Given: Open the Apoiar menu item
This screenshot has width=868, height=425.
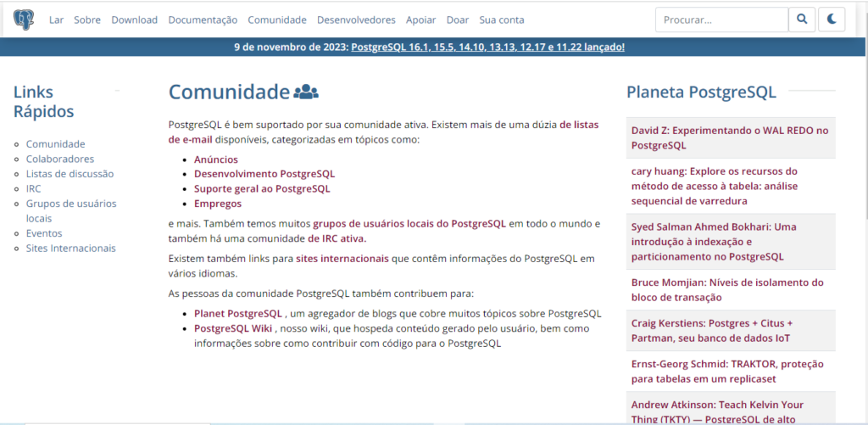Looking at the screenshot, I should (420, 20).
